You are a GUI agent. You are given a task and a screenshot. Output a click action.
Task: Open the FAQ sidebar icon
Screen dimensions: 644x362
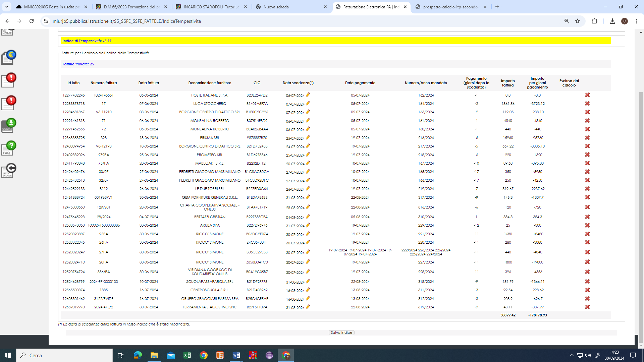(9, 148)
